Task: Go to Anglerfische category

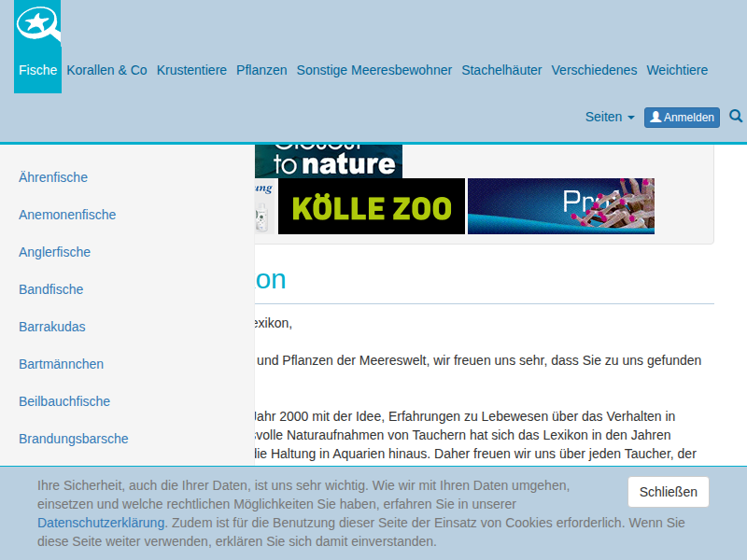Action: pos(54,252)
